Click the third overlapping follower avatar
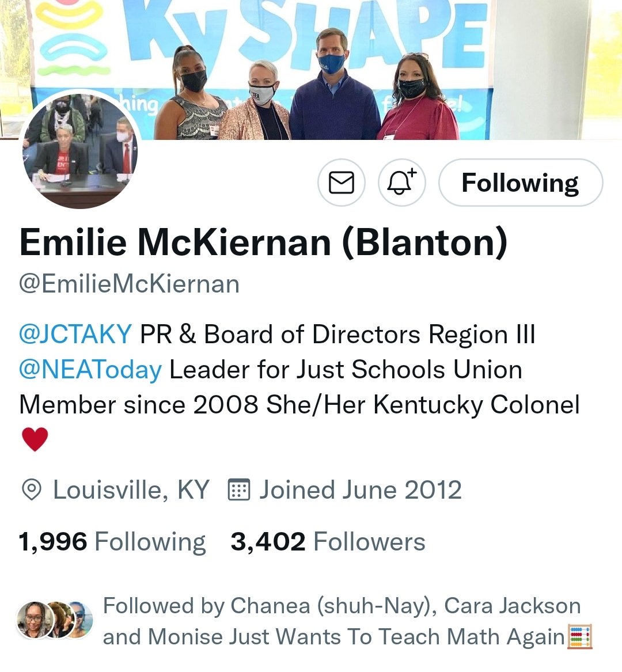The width and height of the screenshot is (622, 672). [82, 620]
